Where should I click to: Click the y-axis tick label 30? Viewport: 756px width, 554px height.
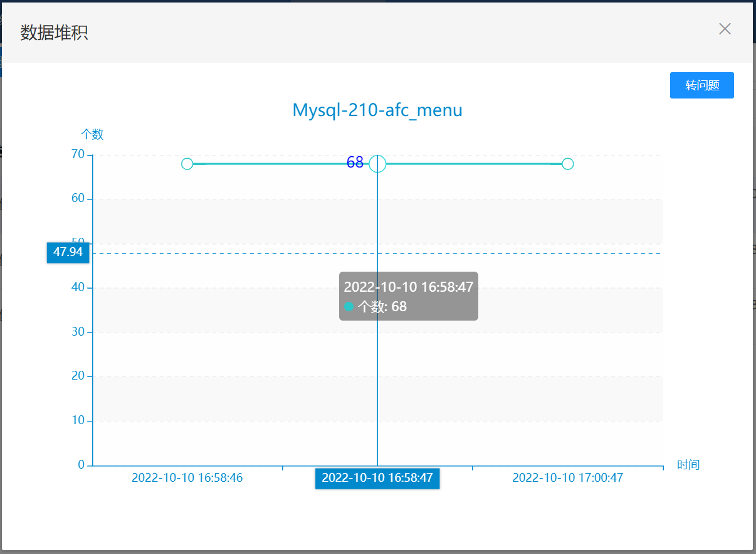[x=78, y=332]
